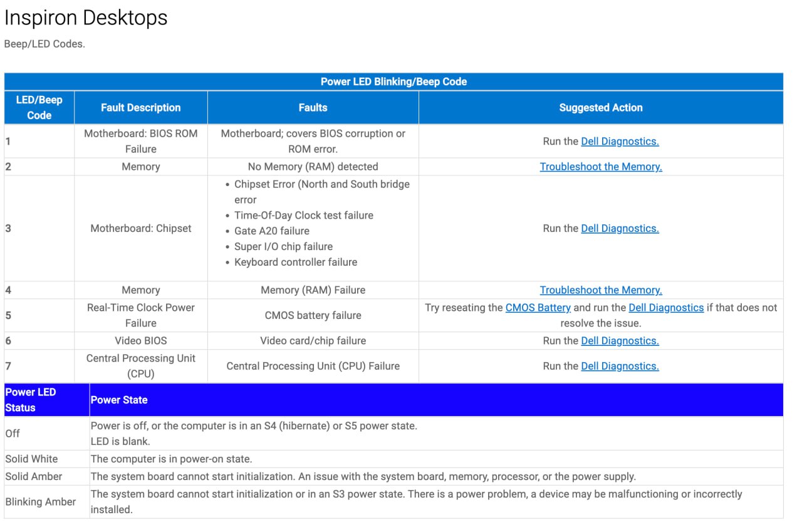Click the Power State header
802x532 pixels.
tap(436, 400)
